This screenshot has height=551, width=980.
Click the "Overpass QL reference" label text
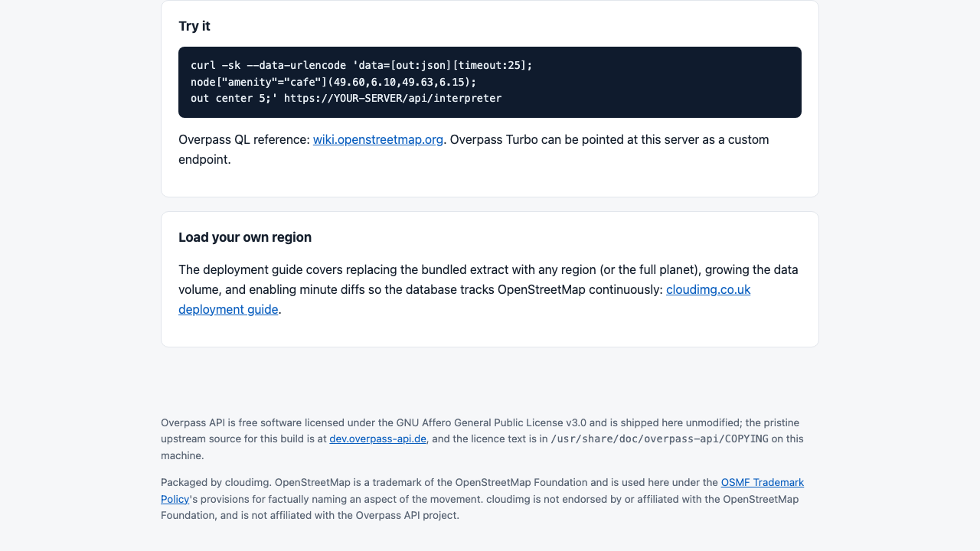click(x=244, y=139)
